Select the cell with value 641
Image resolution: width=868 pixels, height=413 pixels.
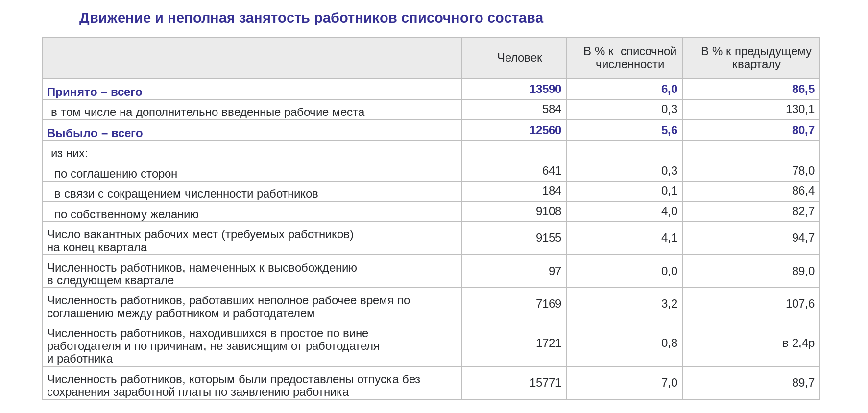(x=551, y=171)
